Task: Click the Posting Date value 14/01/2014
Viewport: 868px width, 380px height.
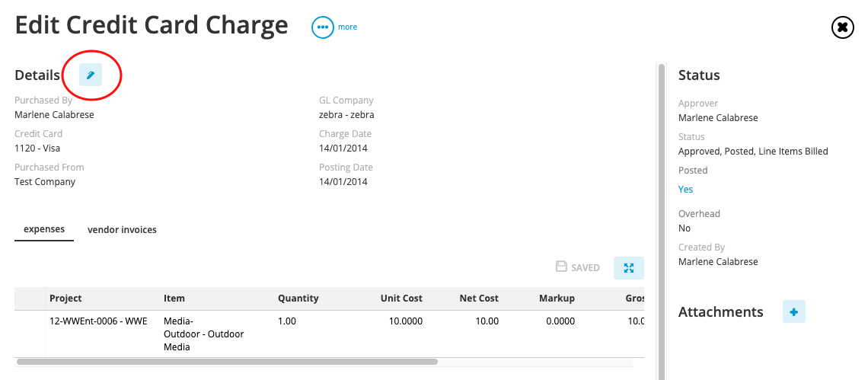Action: 343,182
